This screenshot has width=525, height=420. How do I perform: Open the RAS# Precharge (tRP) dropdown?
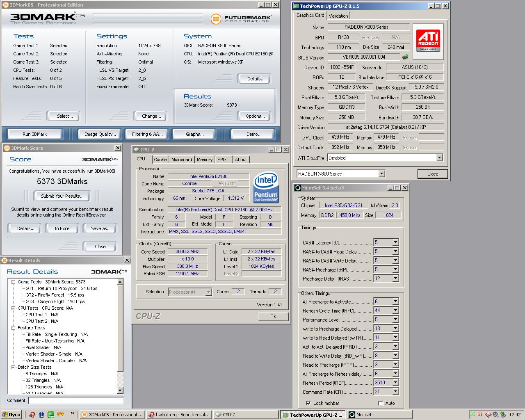[x=395, y=269]
